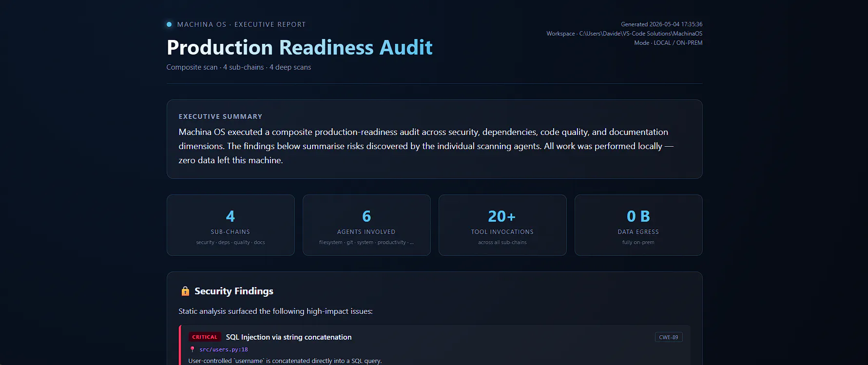Click the Static analysis surfaced intro sentence
The image size is (868, 365).
point(276,311)
